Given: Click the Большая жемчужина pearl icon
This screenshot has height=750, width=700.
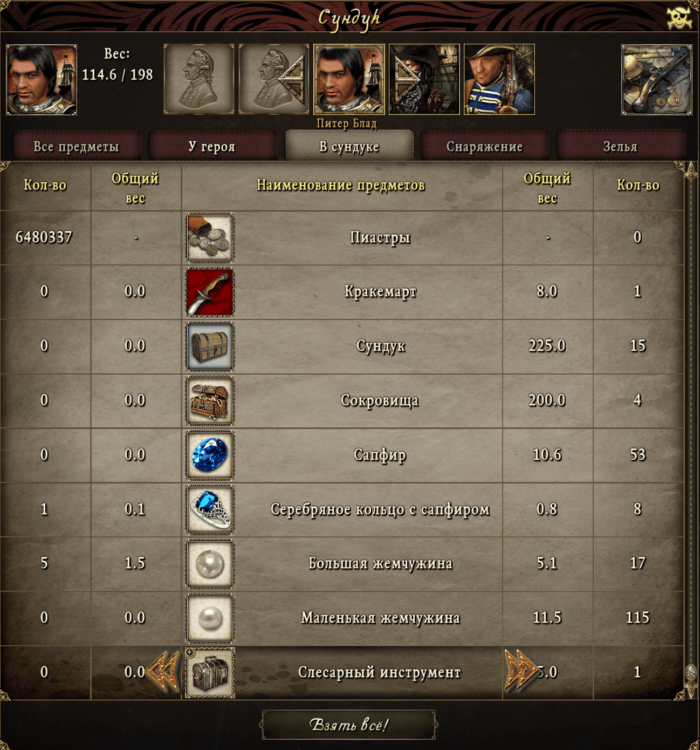Looking at the screenshot, I should tap(210, 564).
